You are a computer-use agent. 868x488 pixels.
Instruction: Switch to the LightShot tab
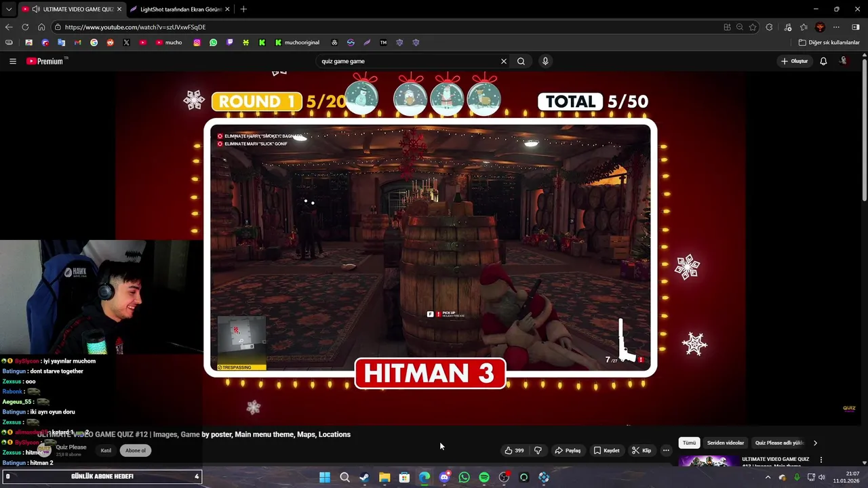click(x=180, y=9)
